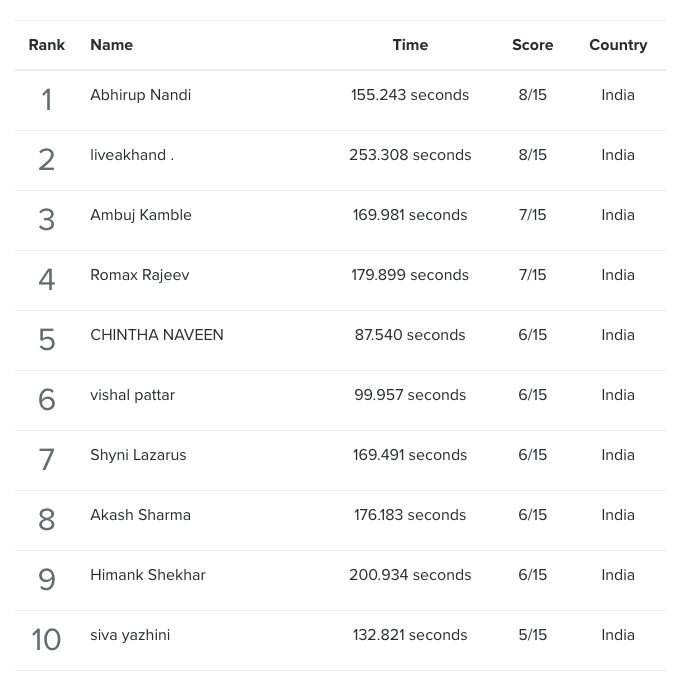Viewport: 683px width, 680px height.
Task: Click the Rank column header
Action: click(47, 45)
